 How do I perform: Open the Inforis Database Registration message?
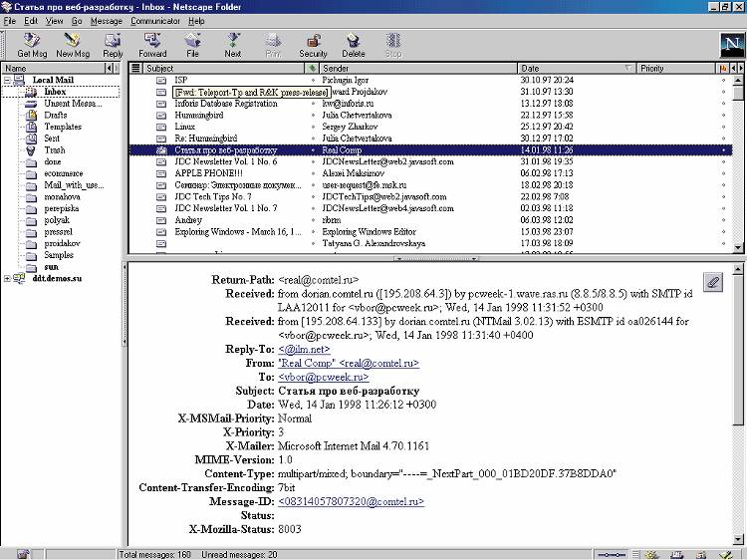428,104
